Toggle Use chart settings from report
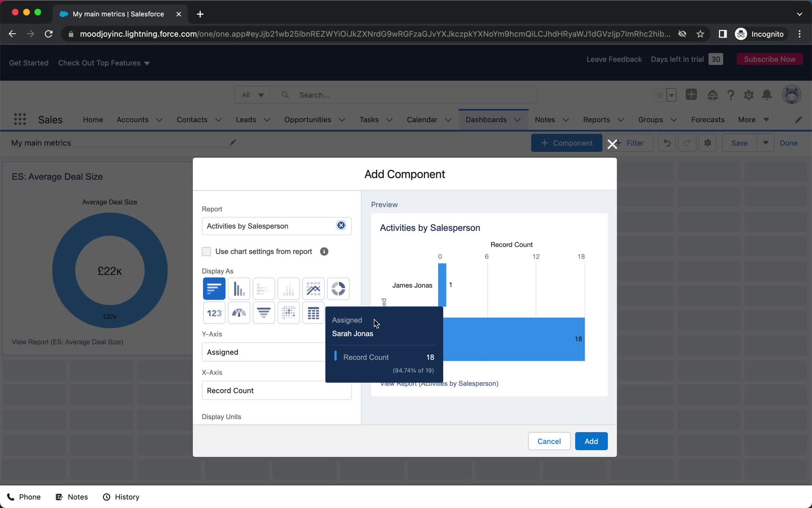This screenshot has width=812, height=508. coord(206,251)
